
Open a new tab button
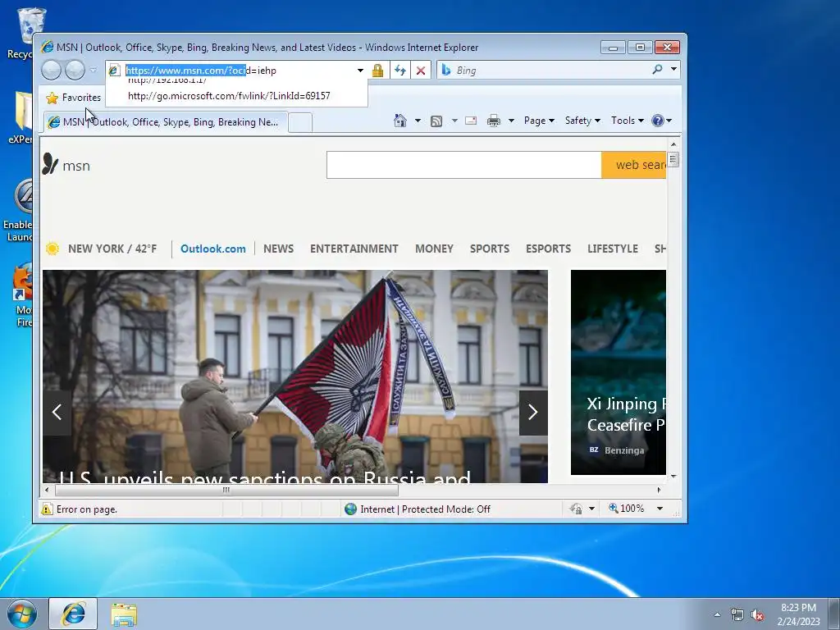(300, 123)
